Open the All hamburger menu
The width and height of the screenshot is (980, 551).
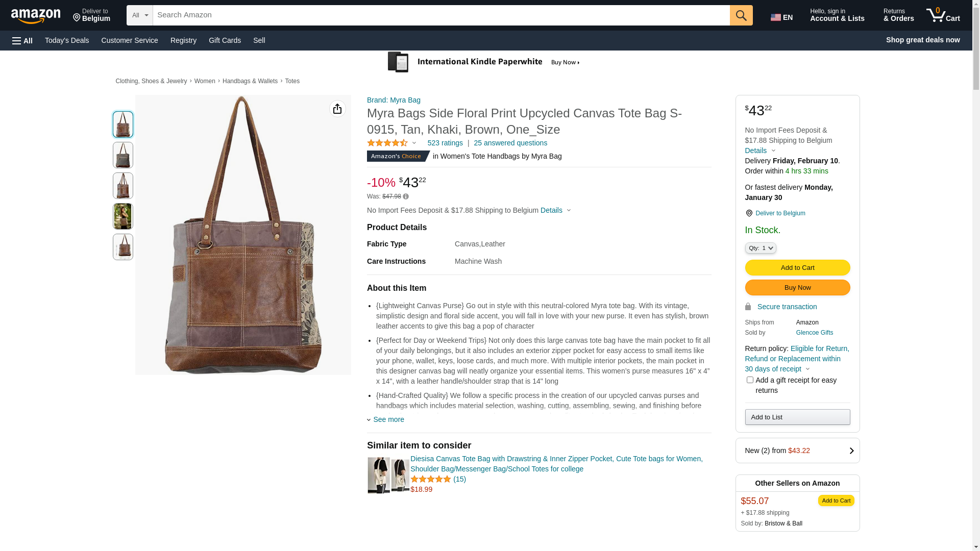(22, 40)
